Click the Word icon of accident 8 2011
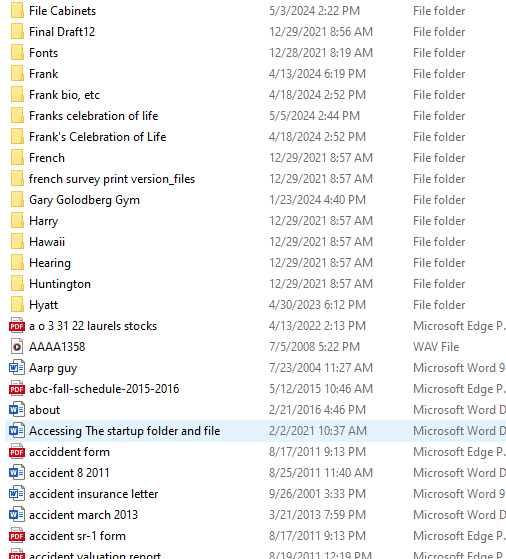This screenshot has height=559, width=506. [x=17, y=473]
